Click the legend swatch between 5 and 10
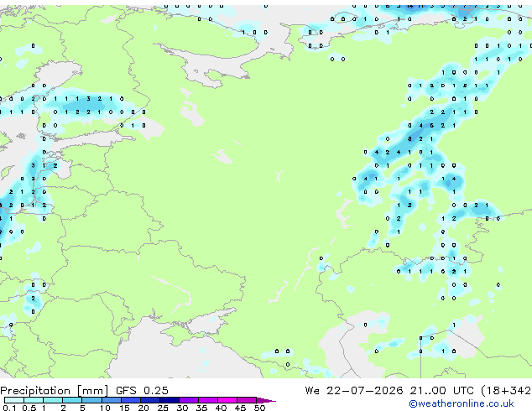This screenshot has height=411, width=532. click(x=91, y=400)
